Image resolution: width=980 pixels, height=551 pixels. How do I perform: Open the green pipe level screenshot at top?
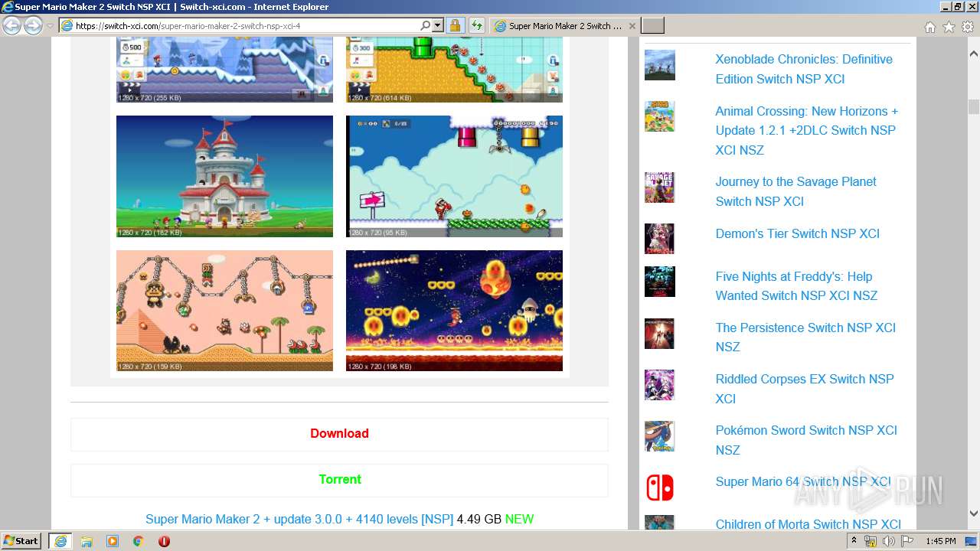pyautogui.click(x=454, y=70)
